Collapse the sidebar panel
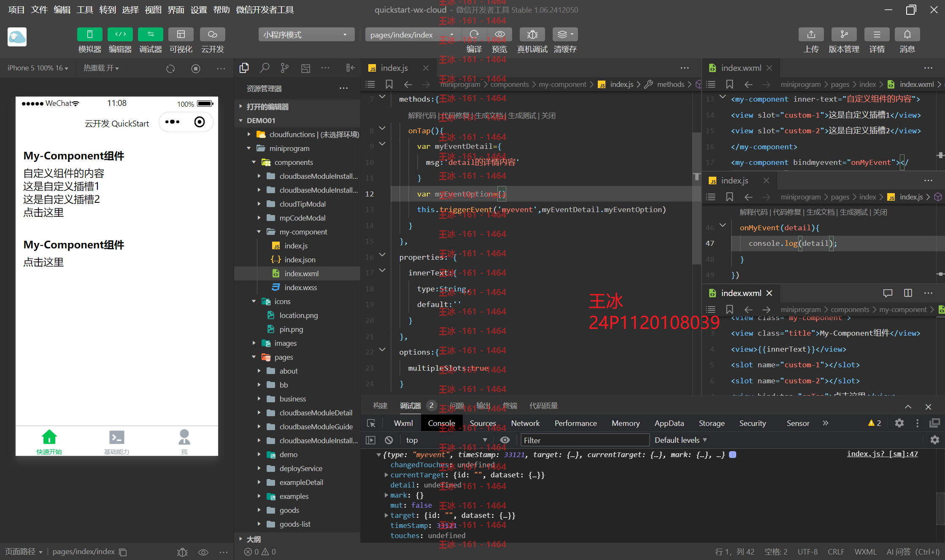 [x=351, y=68]
